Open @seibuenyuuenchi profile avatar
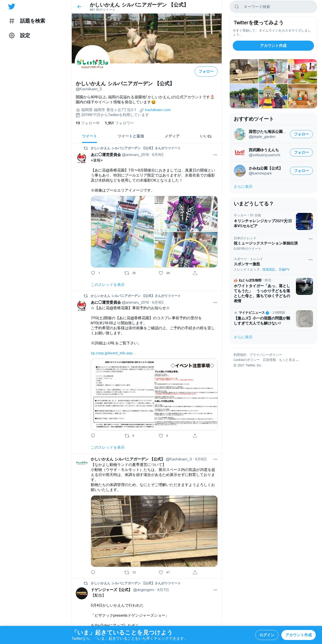Viewport: 322px width, 644px height. [240, 152]
